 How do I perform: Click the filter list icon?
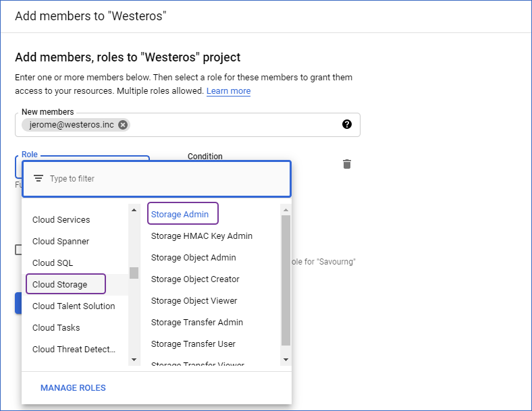(38, 178)
